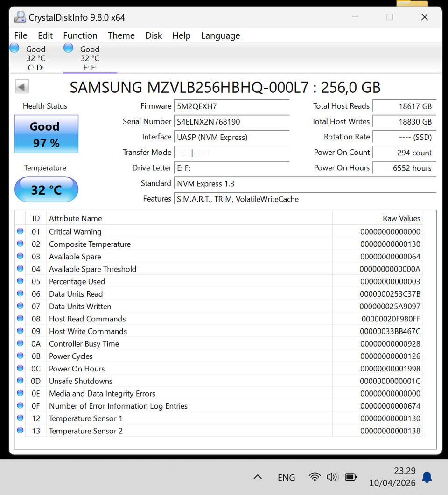Image resolution: width=448 pixels, height=495 pixels.
Task: Click the status dot for Available Spare
Action: pyautogui.click(x=20, y=256)
